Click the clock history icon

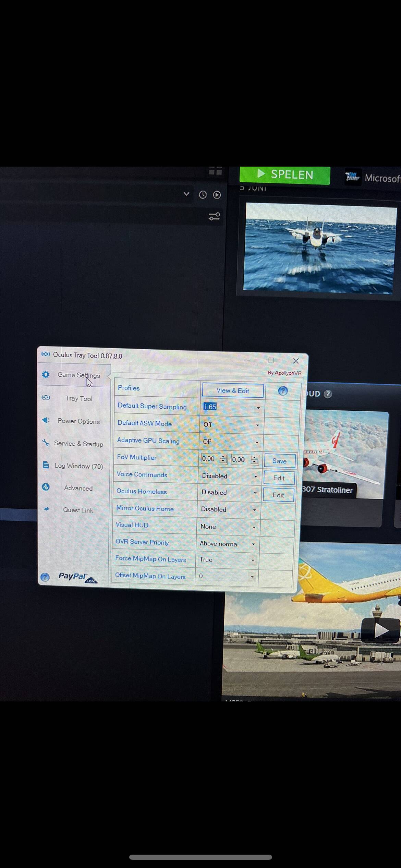click(203, 195)
